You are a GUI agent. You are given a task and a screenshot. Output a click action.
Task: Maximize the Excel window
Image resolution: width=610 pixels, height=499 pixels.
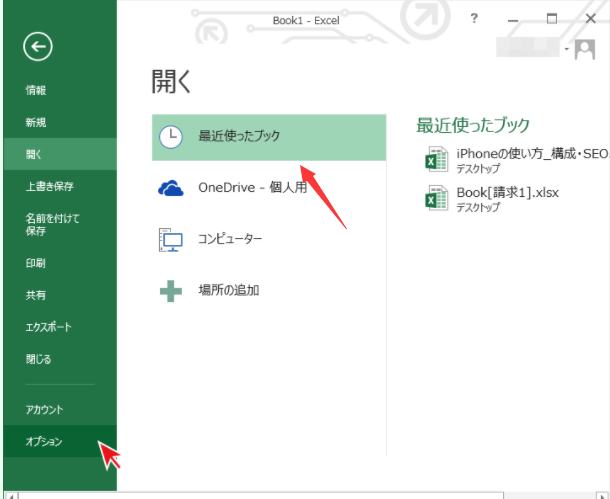tap(552, 18)
